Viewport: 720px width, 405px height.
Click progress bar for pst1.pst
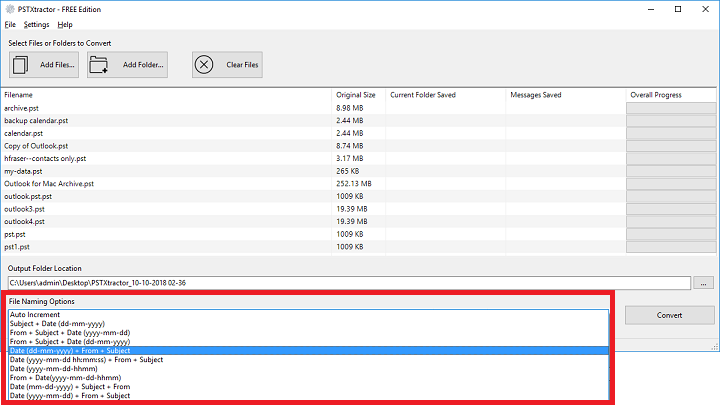(671, 247)
